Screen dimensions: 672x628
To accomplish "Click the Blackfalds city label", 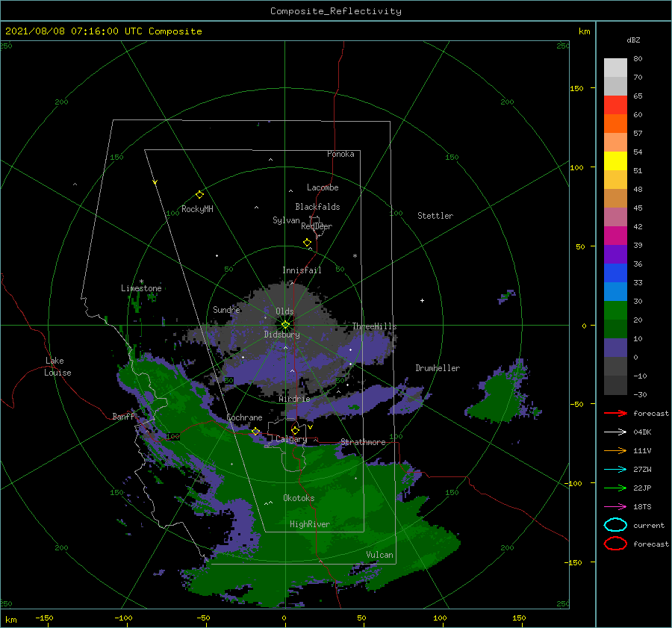I will tap(317, 207).
